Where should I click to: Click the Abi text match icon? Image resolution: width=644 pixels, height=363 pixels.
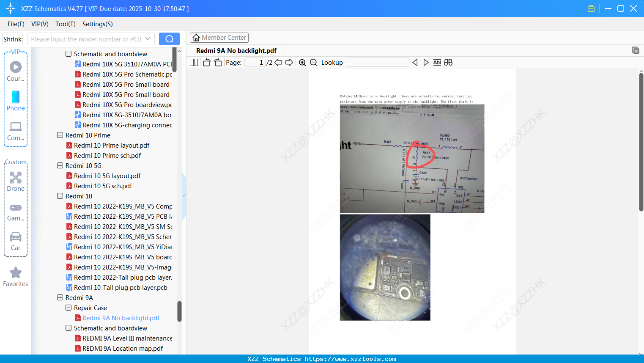point(437,63)
